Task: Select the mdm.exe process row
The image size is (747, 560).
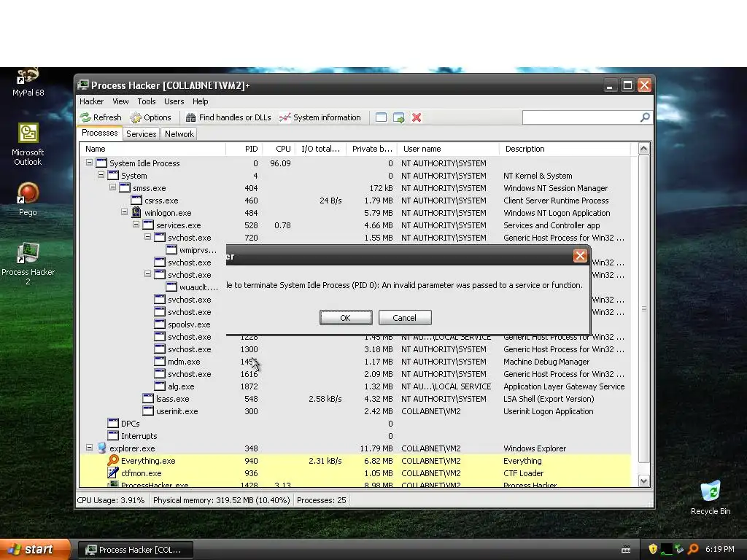Action: (355, 362)
